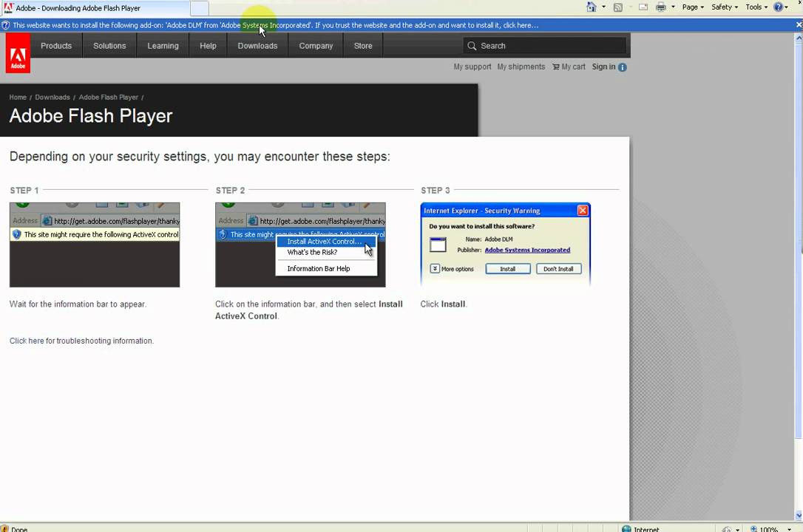Go to Adobe Flash Player breadcrumb
The image size is (803, 532).
(x=109, y=98)
